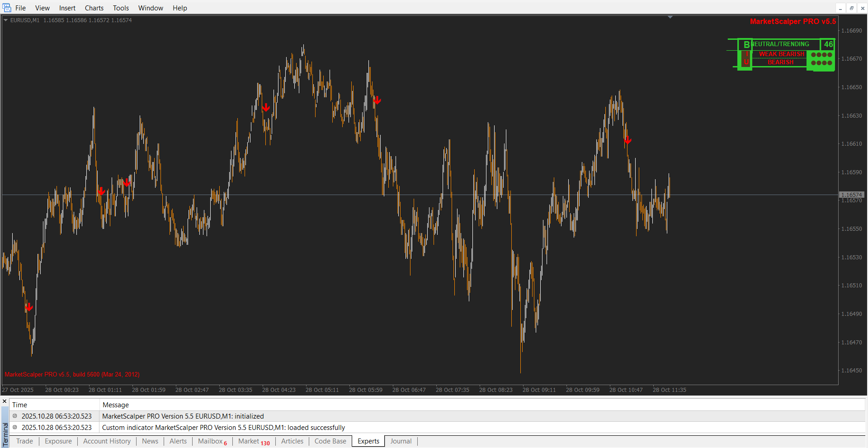Viewport: 868px width, 448px height.
Task: Click the MarketScalper PRO v5.5 title label
Action: (793, 21)
